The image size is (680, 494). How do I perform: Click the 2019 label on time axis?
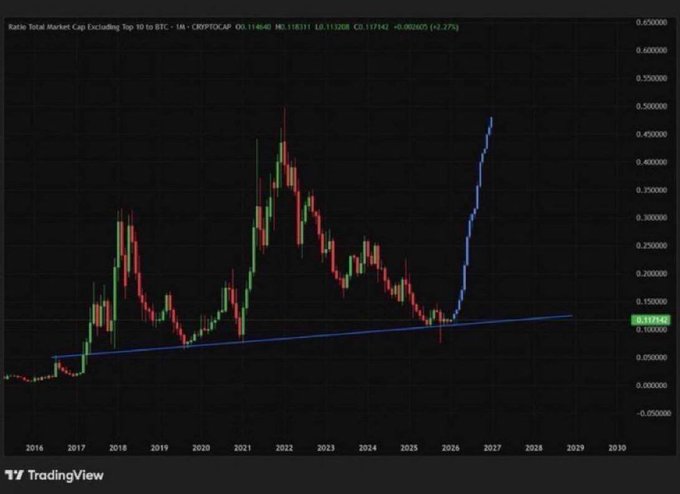(x=159, y=448)
